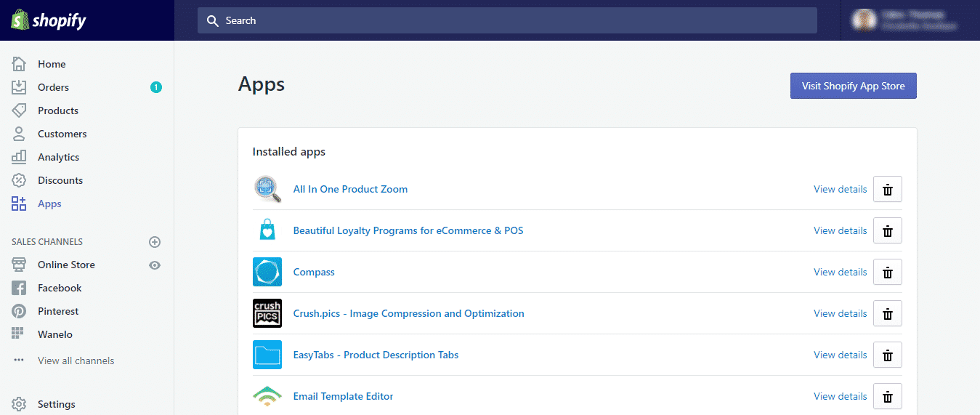Click the Beautiful Loyalty Programs bag icon
The width and height of the screenshot is (980, 415).
point(267,230)
